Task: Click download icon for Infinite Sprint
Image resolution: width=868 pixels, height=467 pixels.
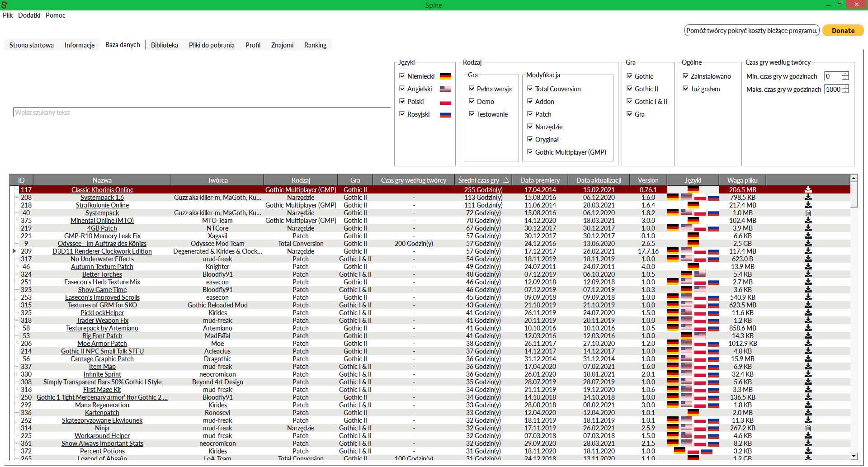Action: pos(808,374)
